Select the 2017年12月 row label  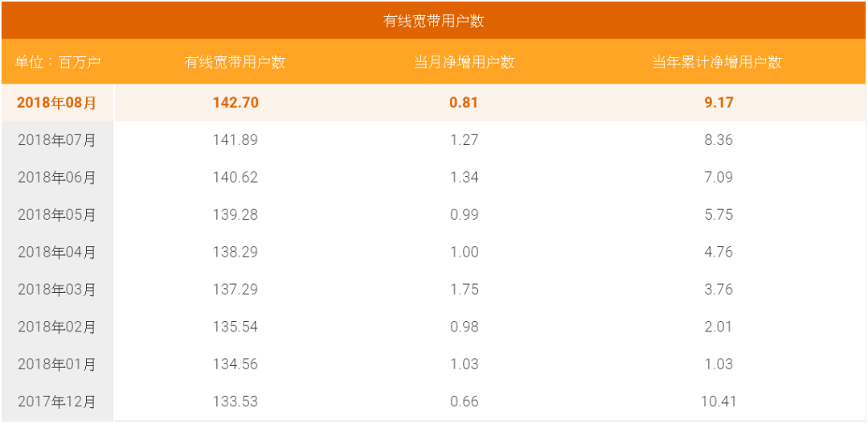click(58, 401)
